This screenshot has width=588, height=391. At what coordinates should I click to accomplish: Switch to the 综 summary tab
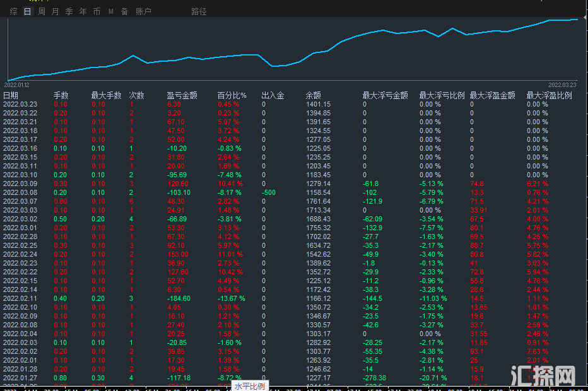click(14, 11)
